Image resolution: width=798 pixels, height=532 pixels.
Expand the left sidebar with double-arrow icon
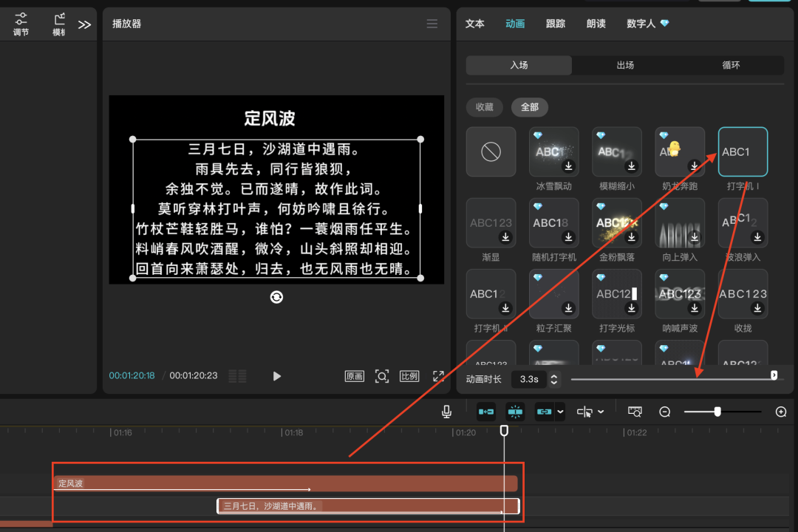[x=84, y=24]
